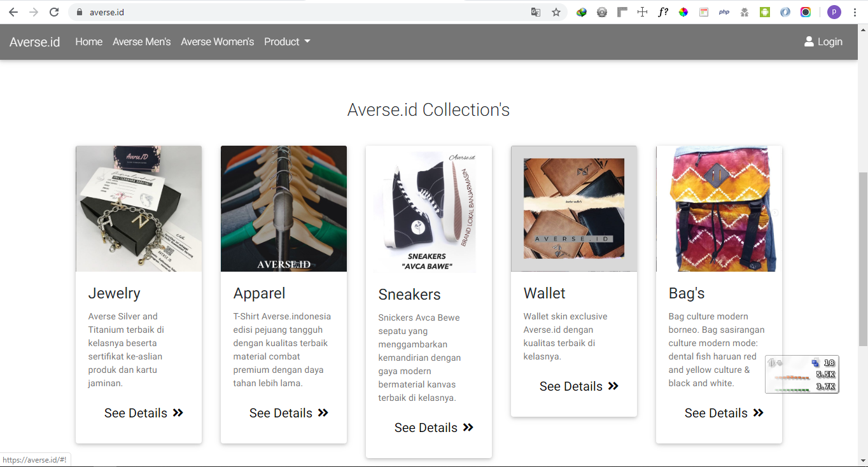Image resolution: width=868 pixels, height=467 pixels.
Task: Click the Google Translate icon in address bar
Action: click(x=536, y=12)
